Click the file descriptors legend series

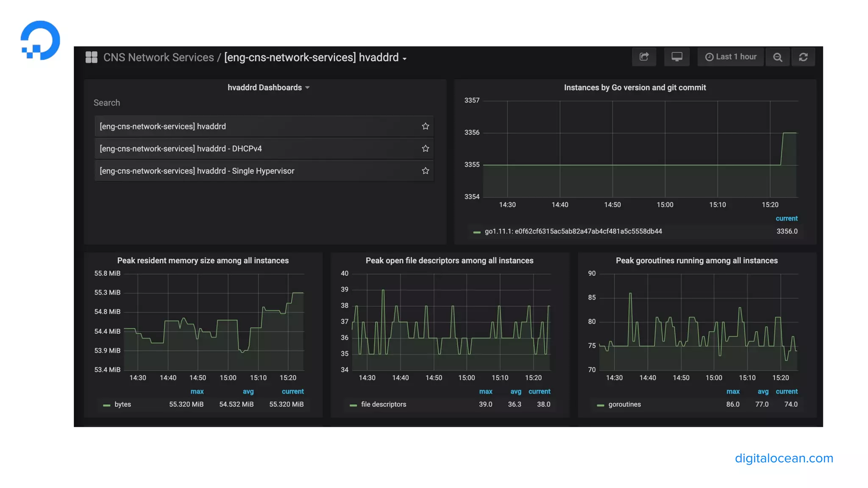click(x=383, y=405)
